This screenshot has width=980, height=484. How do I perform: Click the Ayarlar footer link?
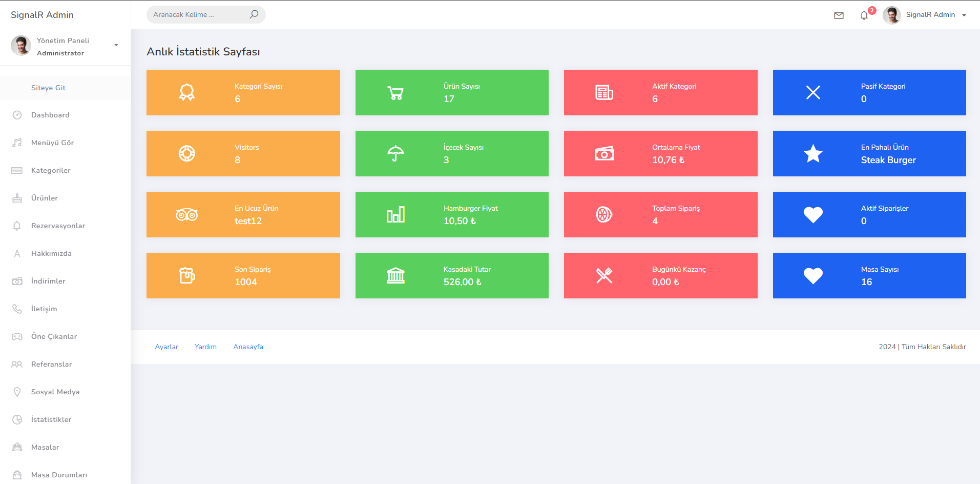coord(166,347)
